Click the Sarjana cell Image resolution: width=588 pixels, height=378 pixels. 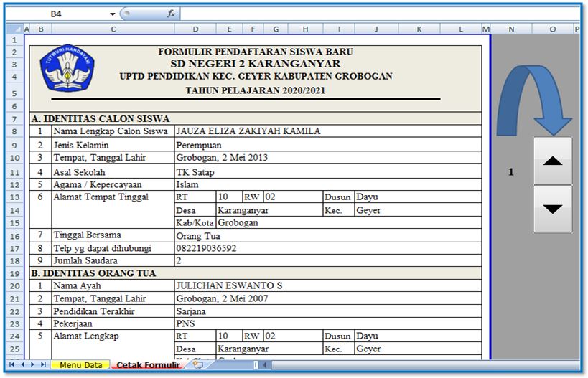328,311
